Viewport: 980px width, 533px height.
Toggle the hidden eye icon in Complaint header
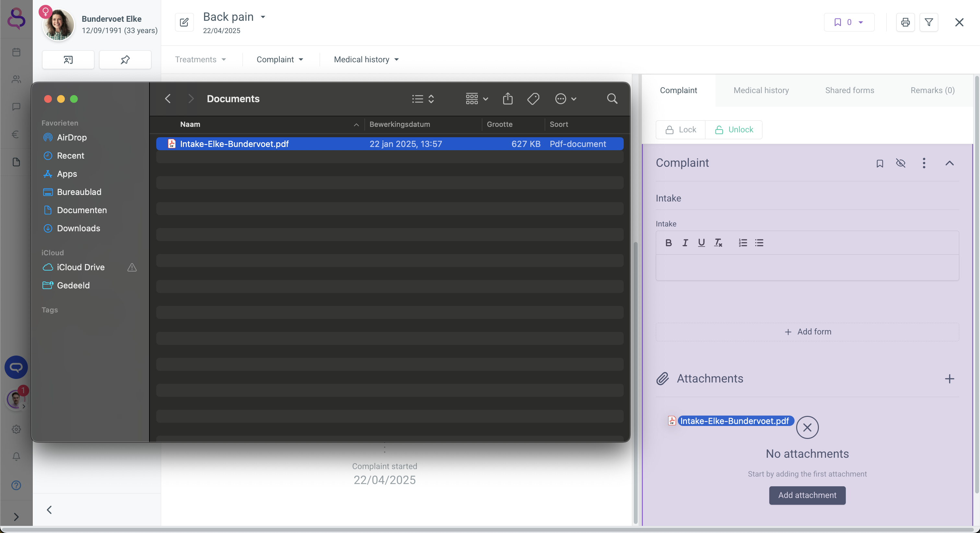click(x=901, y=163)
